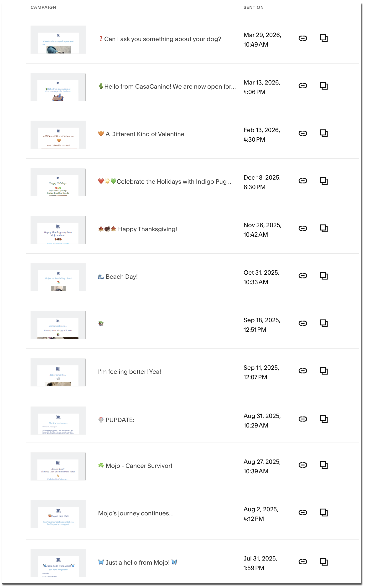This screenshot has width=365, height=588.
Task: Open the 'A Different Kind of Valentine' campaign
Action: pos(145,134)
